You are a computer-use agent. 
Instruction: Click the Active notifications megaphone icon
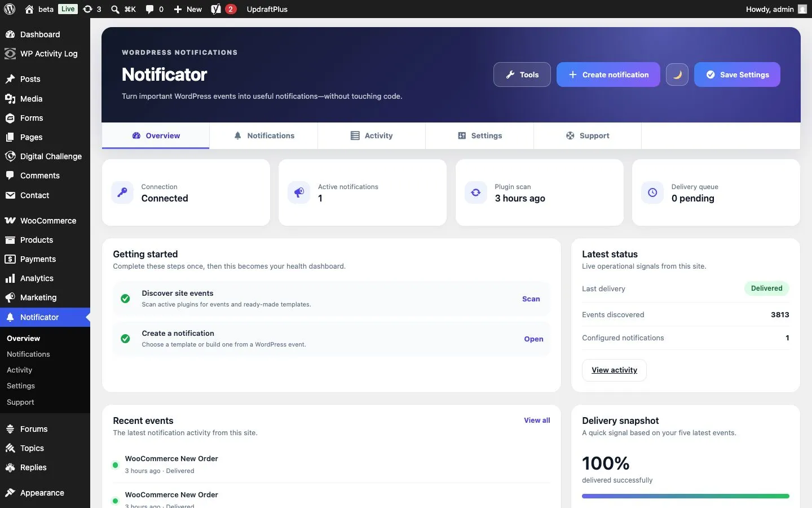point(299,192)
